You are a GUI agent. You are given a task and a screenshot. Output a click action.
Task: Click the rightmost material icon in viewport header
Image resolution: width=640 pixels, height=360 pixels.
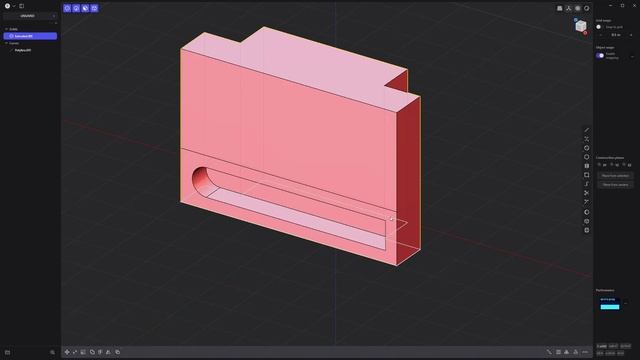pyautogui.click(x=587, y=8)
